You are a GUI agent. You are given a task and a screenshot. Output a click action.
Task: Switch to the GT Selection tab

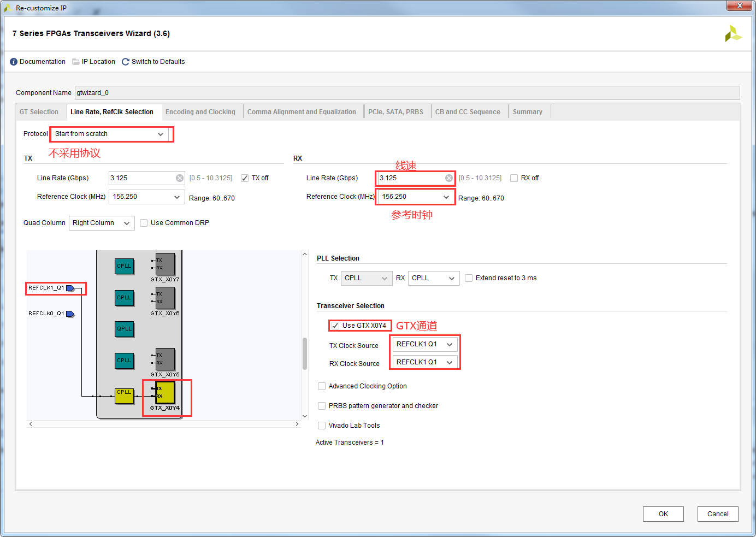[x=39, y=112]
